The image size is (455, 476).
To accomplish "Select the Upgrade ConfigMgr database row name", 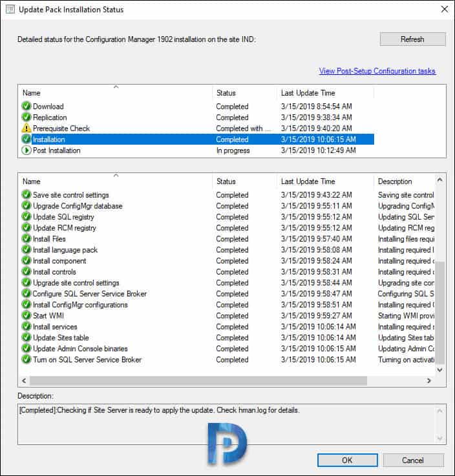I will point(78,206).
